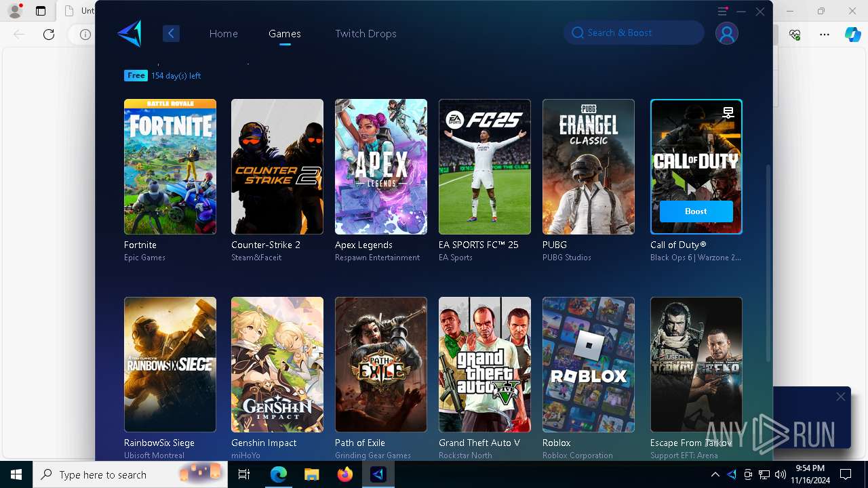The height and width of the screenshot is (488, 868).
Task: Select the Counter-Strike 2 cover art
Action: click(x=277, y=167)
